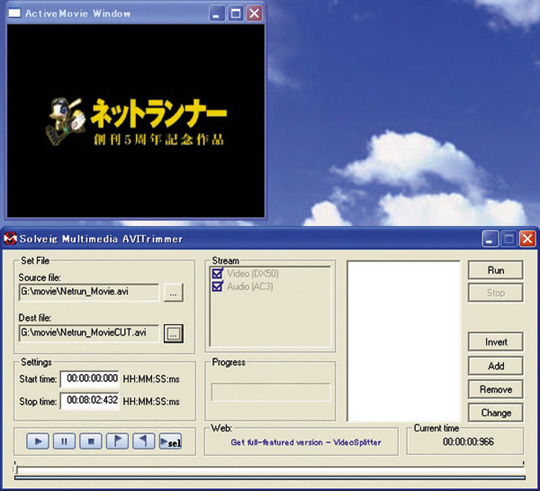Click the Dest file path field
540x491 pixels.
click(89, 333)
